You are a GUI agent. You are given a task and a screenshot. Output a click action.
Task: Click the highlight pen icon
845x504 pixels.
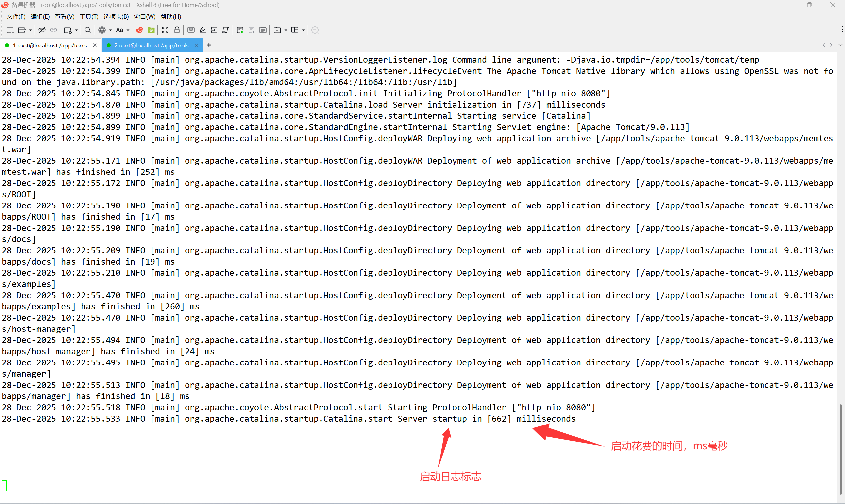(x=202, y=30)
